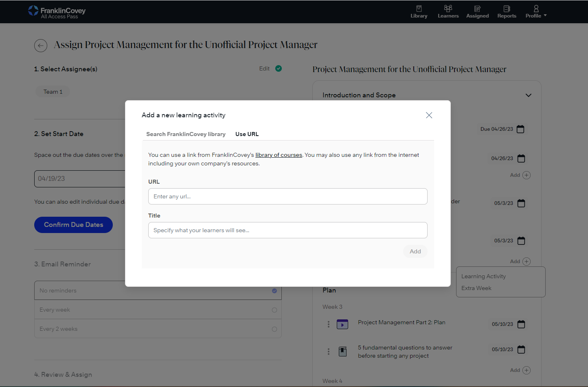Choose the Every 2 weeks reminder
588x387 pixels.
[274, 329]
